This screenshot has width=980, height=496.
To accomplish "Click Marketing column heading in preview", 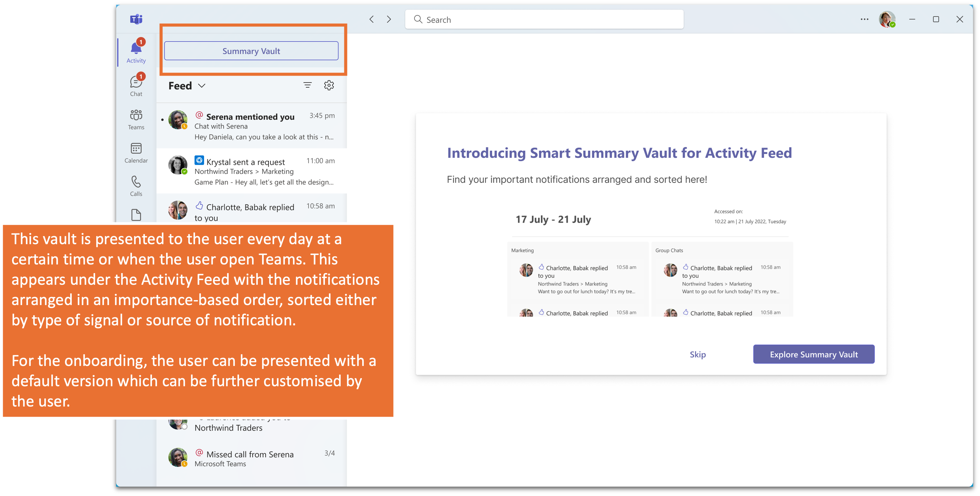I will coord(522,251).
